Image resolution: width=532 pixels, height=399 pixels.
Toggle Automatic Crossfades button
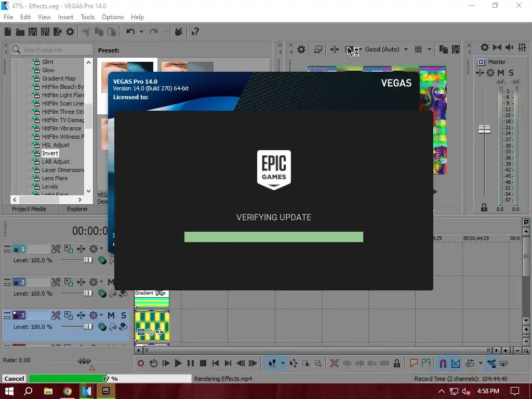[x=456, y=363]
